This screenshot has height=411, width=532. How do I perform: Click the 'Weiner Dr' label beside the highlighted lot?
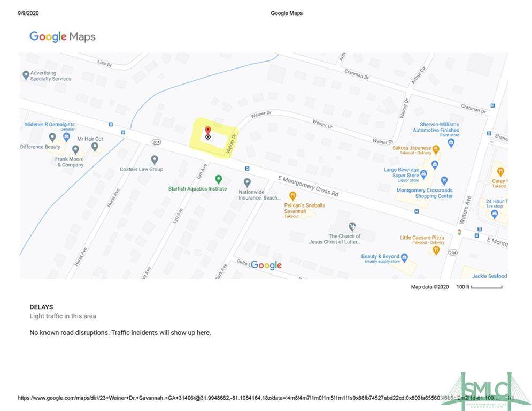231,144
